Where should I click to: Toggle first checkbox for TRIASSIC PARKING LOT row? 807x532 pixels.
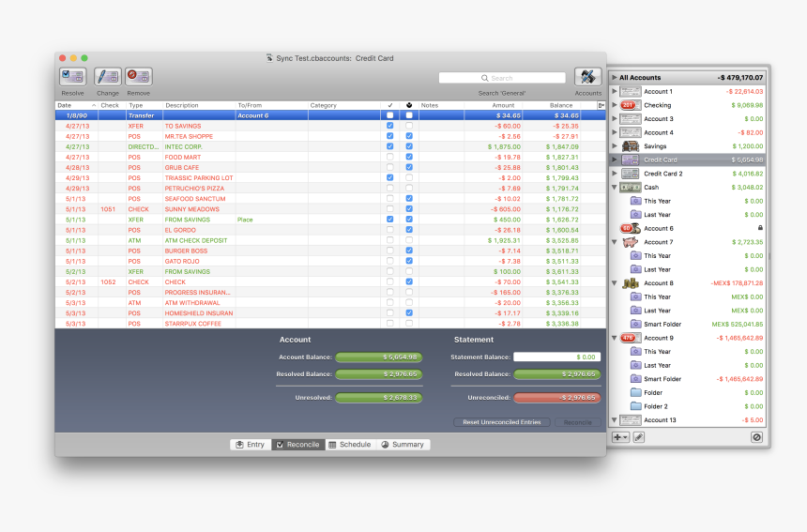[x=389, y=177]
